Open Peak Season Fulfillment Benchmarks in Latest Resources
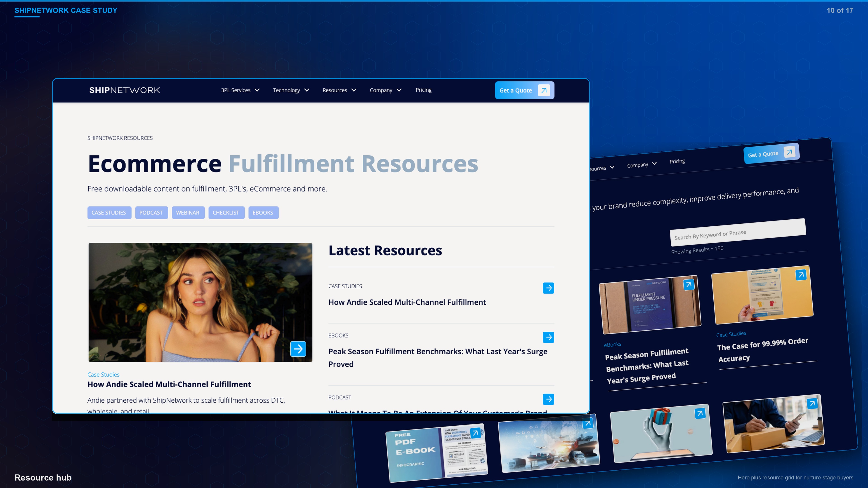Image resolution: width=868 pixels, height=488 pixels. (438, 358)
